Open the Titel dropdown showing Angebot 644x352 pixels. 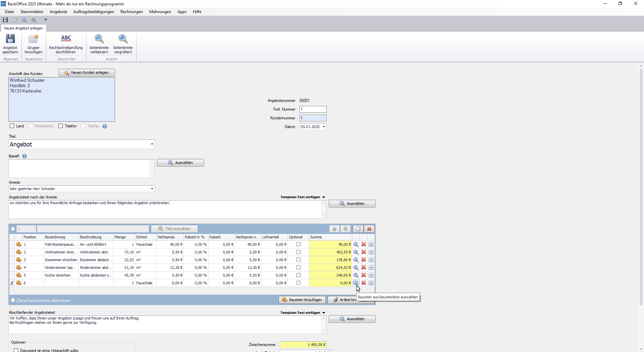pos(152,144)
